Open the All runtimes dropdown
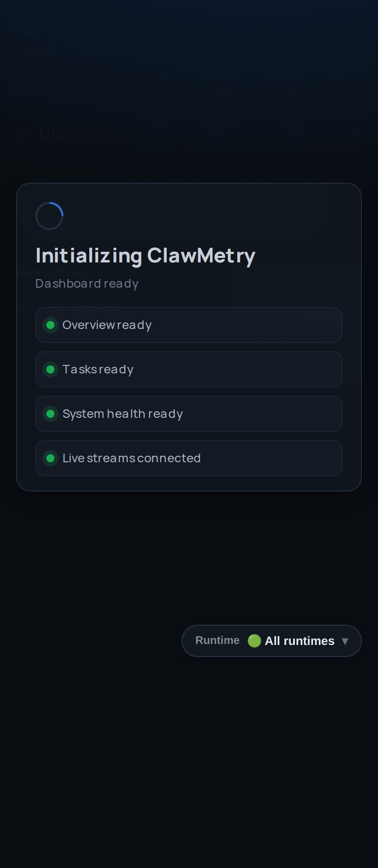This screenshot has height=868, width=378. [x=272, y=641]
